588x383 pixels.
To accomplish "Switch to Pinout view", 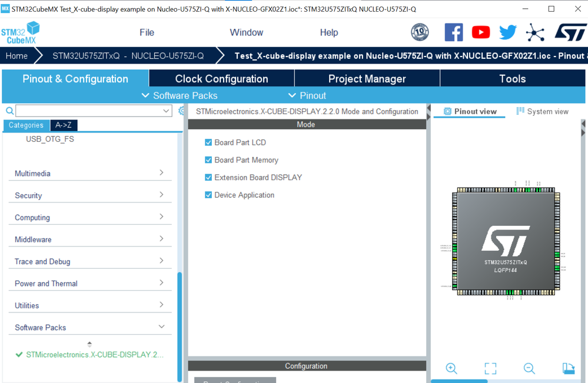I will 470,111.
